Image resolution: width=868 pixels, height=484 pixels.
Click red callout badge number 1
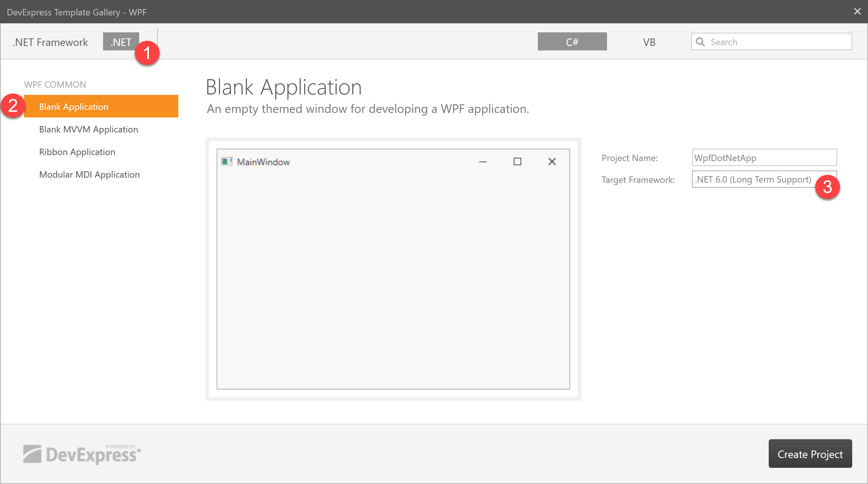147,53
